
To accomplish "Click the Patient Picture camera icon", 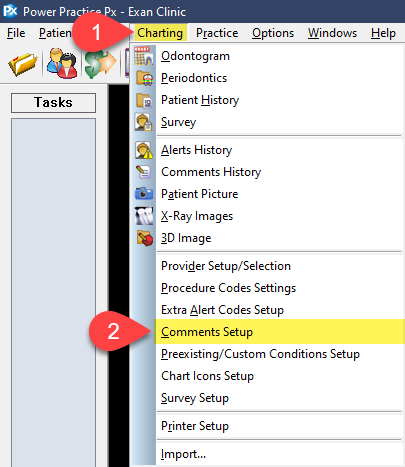I will (144, 194).
